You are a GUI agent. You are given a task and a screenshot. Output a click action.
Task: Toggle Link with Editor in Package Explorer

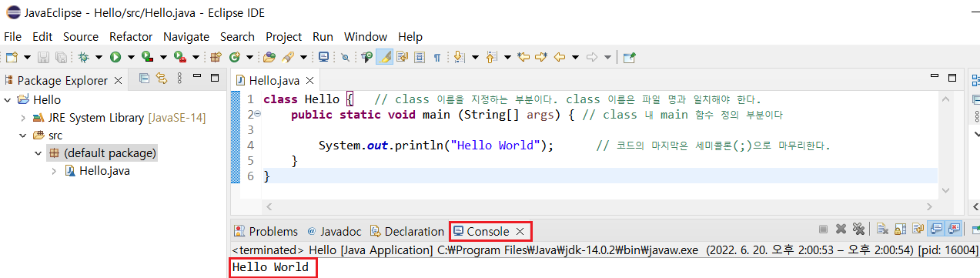point(162,78)
